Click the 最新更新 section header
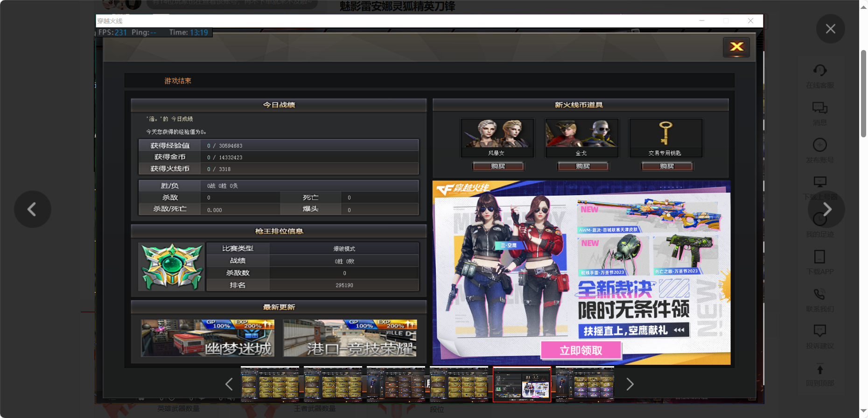Image resolution: width=868 pixels, height=418 pixels. tap(279, 307)
